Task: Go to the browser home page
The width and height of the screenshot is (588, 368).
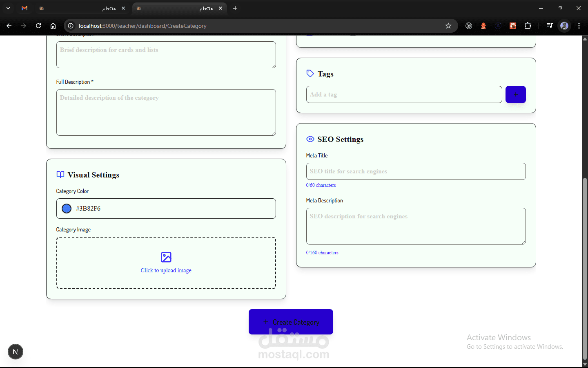Action: pos(53,26)
